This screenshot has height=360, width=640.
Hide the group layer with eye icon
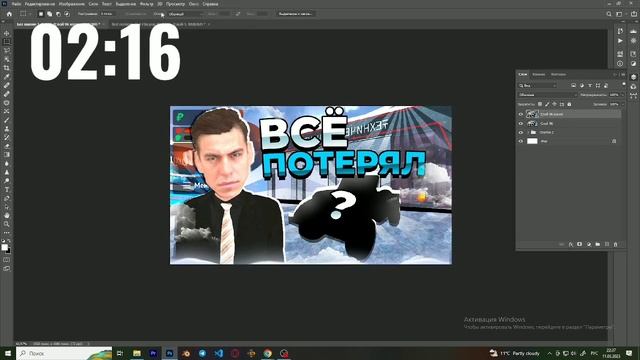520,132
